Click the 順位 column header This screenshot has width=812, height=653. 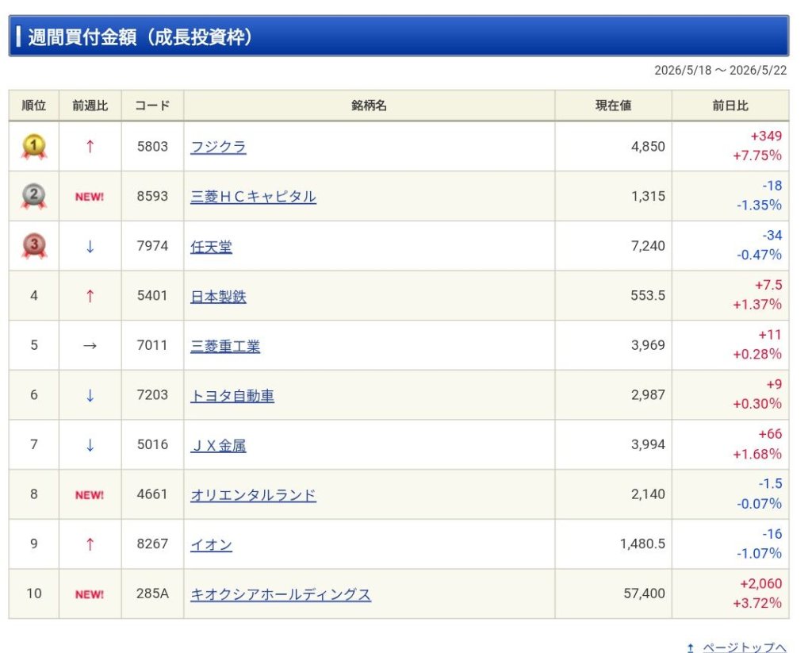[x=33, y=106]
